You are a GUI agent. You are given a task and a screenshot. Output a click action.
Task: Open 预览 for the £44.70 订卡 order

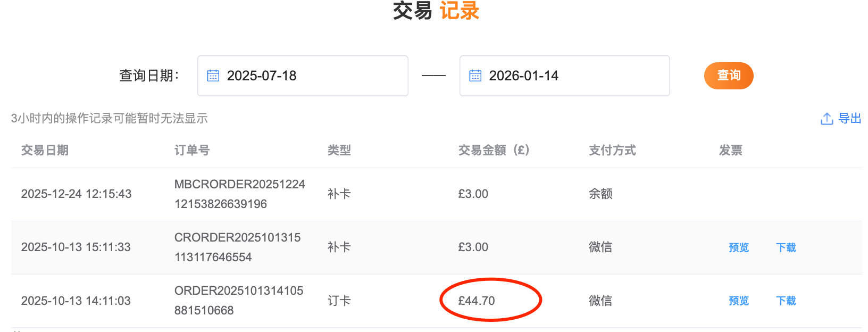(738, 301)
